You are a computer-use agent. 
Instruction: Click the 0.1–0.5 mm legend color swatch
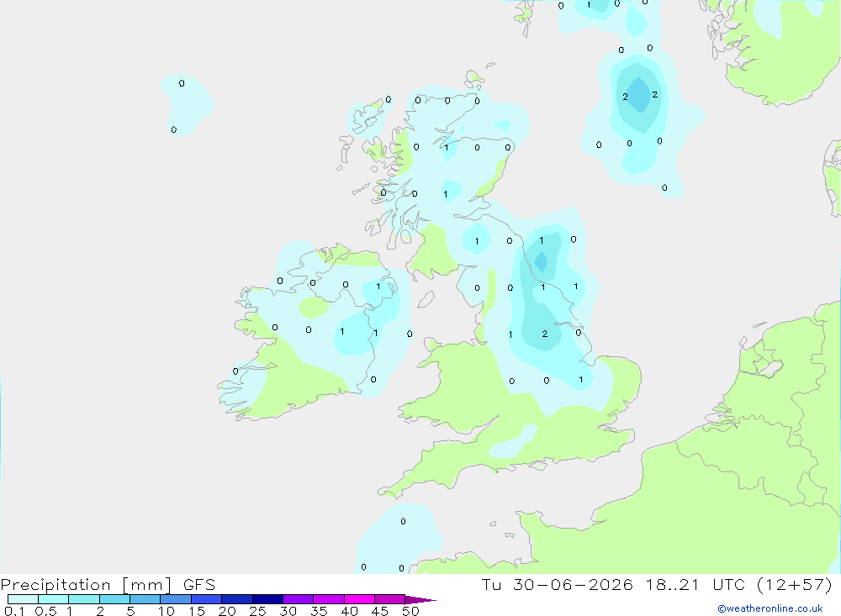click(x=23, y=599)
